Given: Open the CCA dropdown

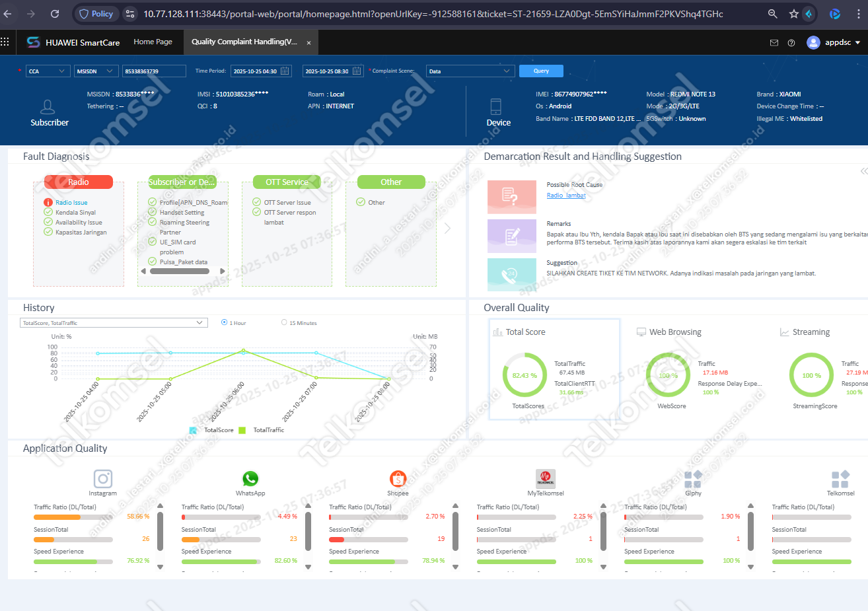Looking at the screenshot, I should pos(48,71).
